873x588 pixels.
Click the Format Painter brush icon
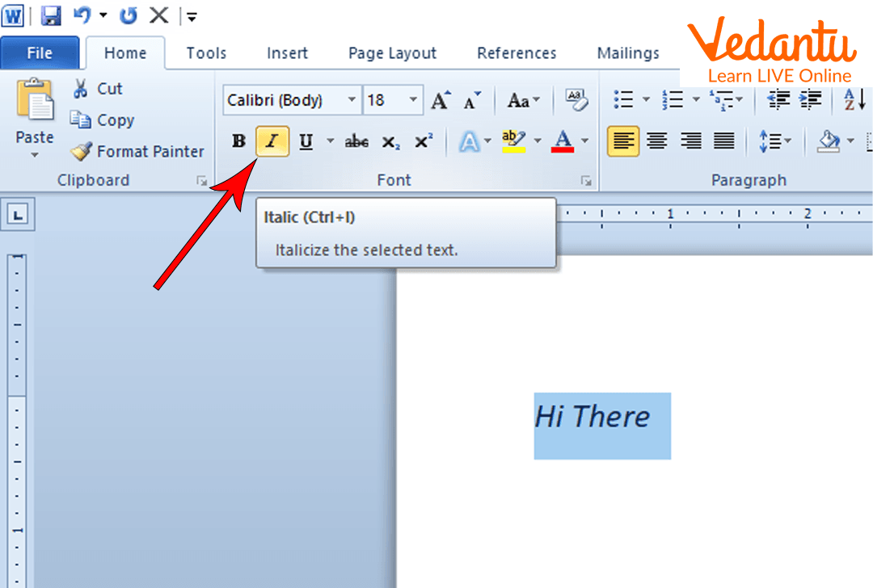click(82, 151)
